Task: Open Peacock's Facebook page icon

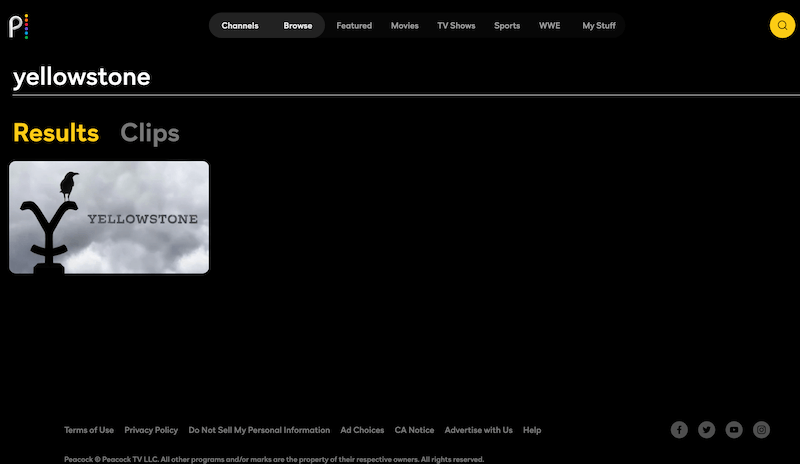Action: point(679,430)
